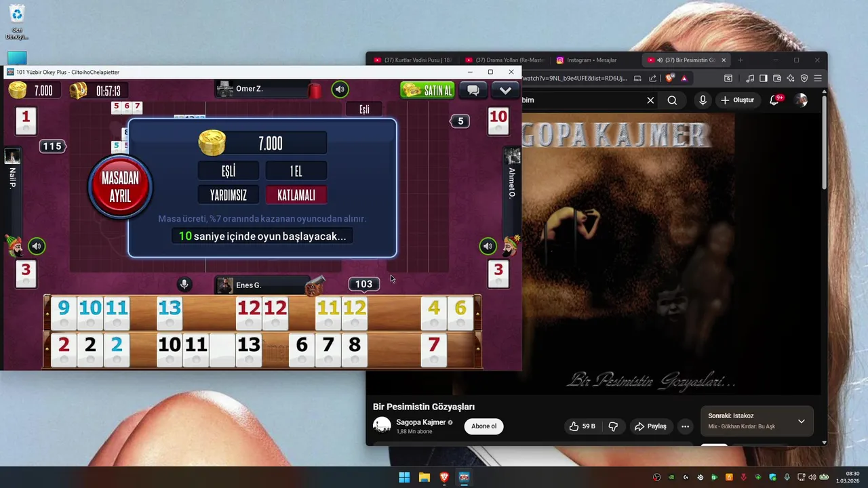Screen dimensions: 868x488
Task: Open the browser hamburger menu
Action: pyautogui.click(x=818, y=79)
